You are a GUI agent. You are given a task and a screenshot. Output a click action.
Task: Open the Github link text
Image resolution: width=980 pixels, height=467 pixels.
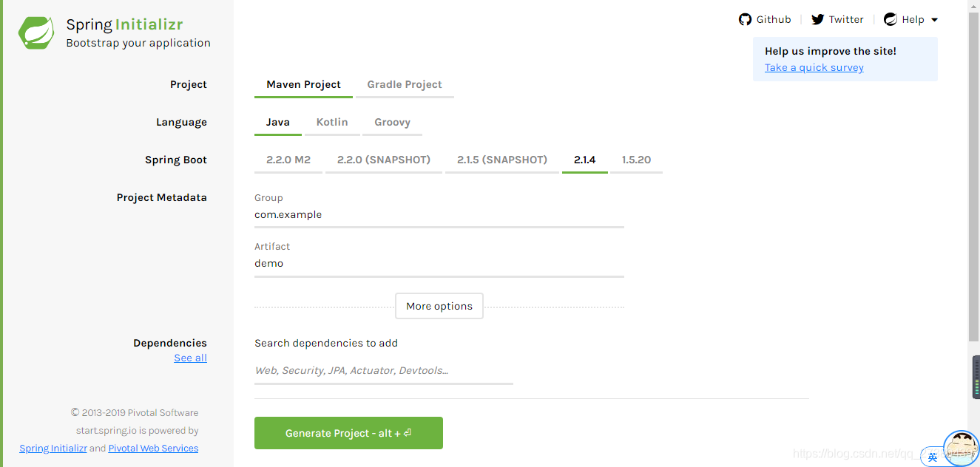tap(774, 19)
